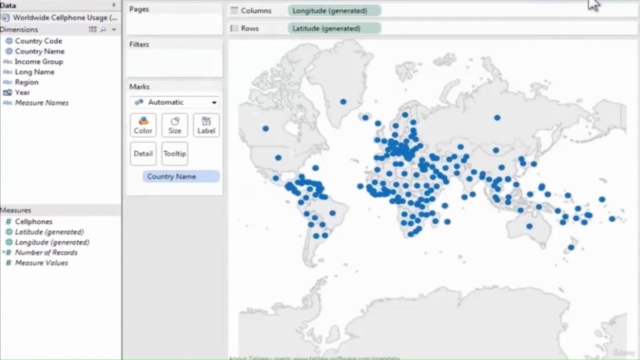Open the Data pane menu arrow

coord(114,5)
